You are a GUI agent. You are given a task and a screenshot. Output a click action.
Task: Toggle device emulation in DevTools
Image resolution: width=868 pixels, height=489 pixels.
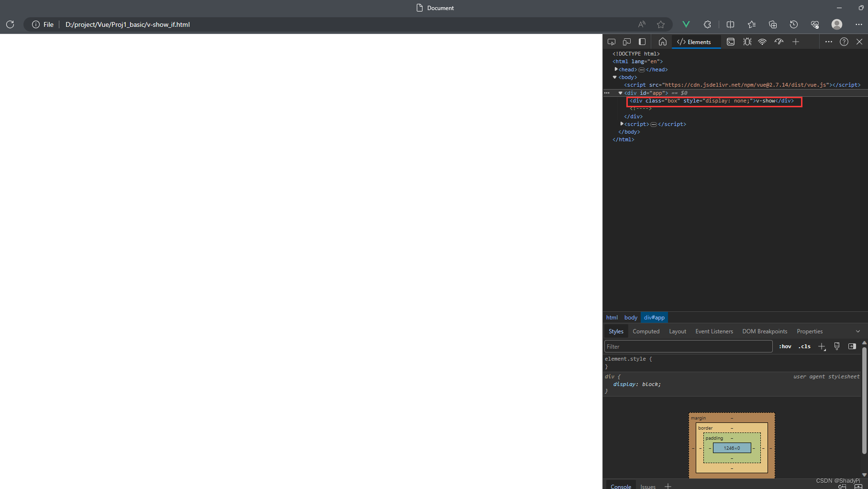pyautogui.click(x=627, y=42)
